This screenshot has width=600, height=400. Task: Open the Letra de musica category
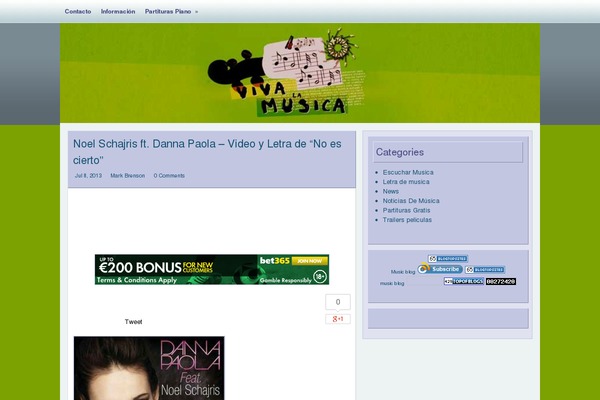tap(406, 182)
